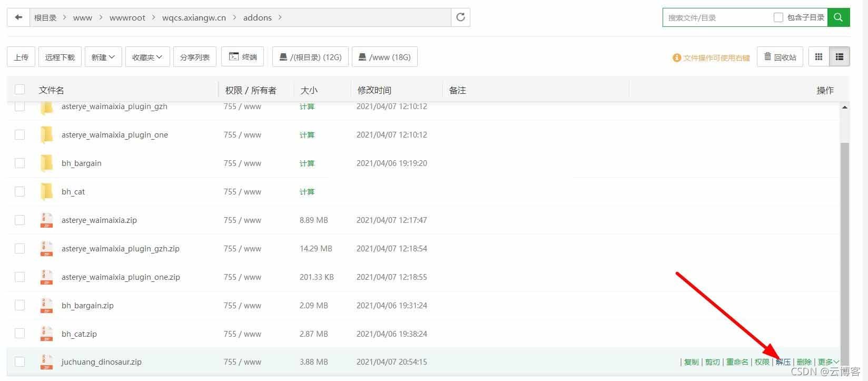The width and height of the screenshot is (868, 381).
Task: Enable the 包含子目录 checkbox
Action: pyautogui.click(x=778, y=17)
